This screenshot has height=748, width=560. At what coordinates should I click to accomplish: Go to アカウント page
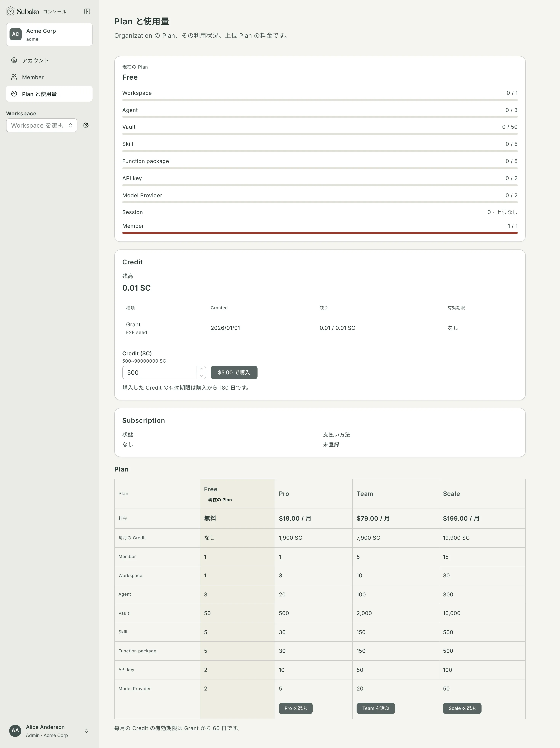click(49, 60)
